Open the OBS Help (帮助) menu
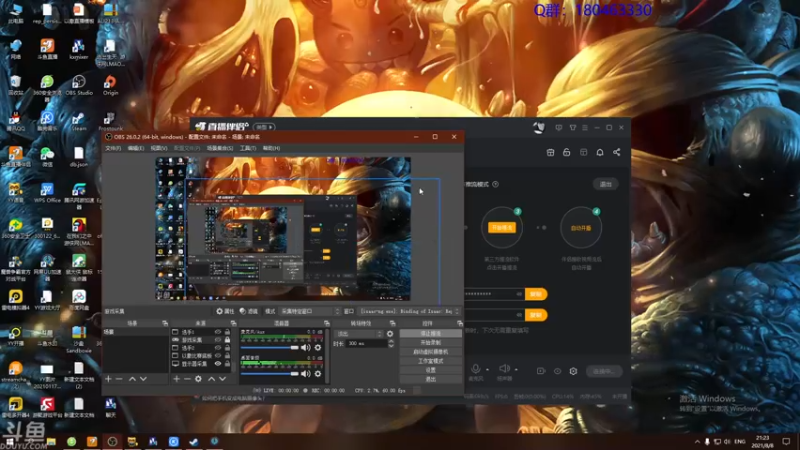The height and width of the screenshot is (450, 800). pyautogui.click(x=271, y=148)
